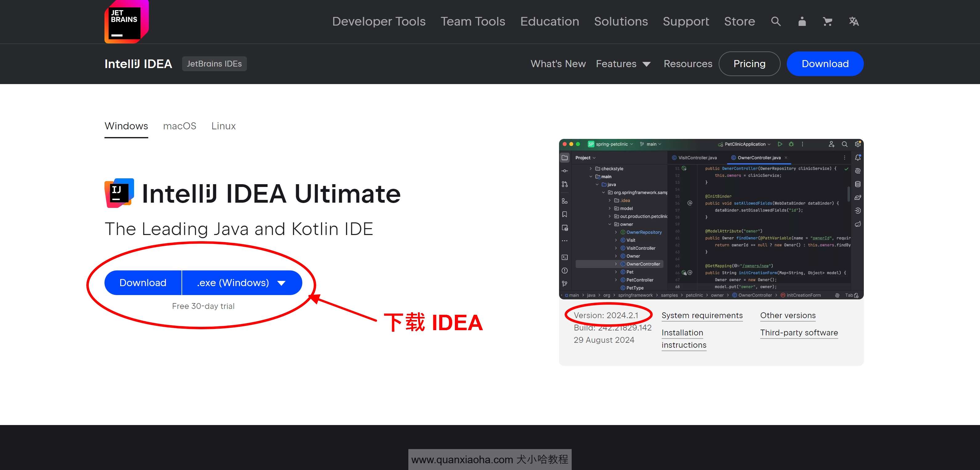Image resolution: width=980 pixels, height=470 pixels.
Task: Open the shopping cart icon
Action: coord(827,21)
